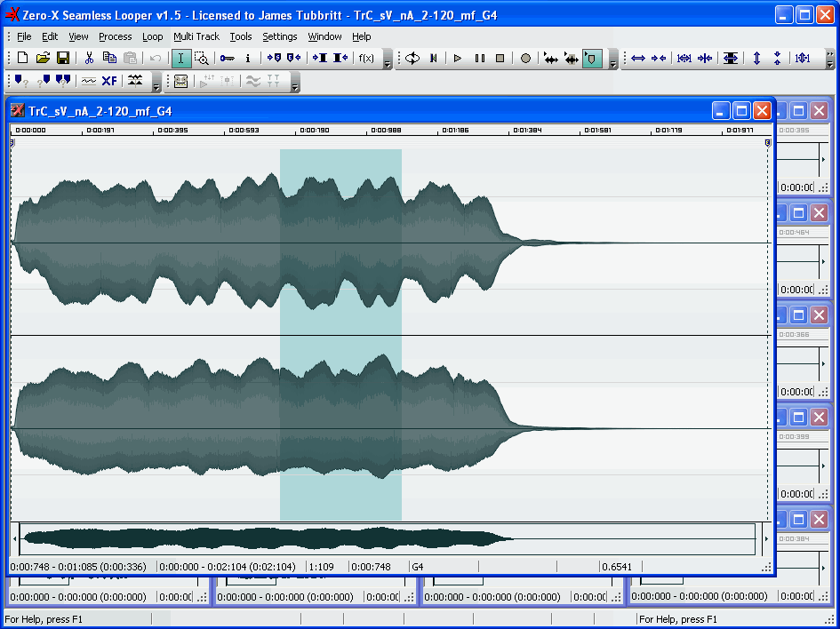
Task: Toggle the I-beam selection tool
Action: [x=181, y=58]
